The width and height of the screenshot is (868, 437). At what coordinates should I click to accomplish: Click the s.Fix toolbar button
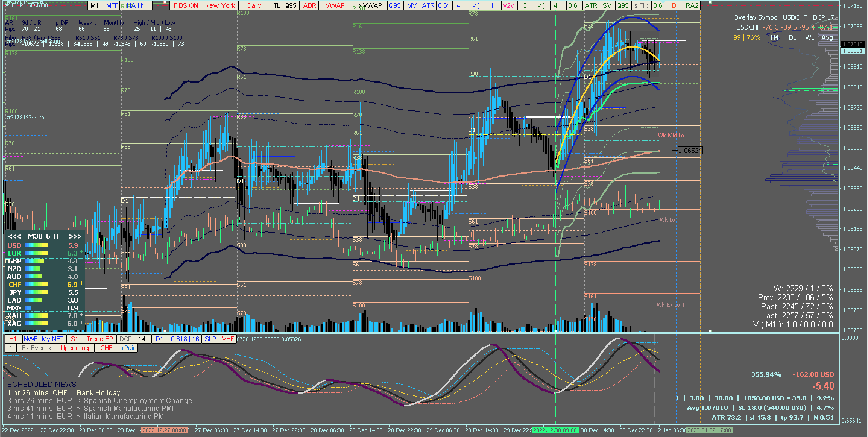click(x=641, y=5)
